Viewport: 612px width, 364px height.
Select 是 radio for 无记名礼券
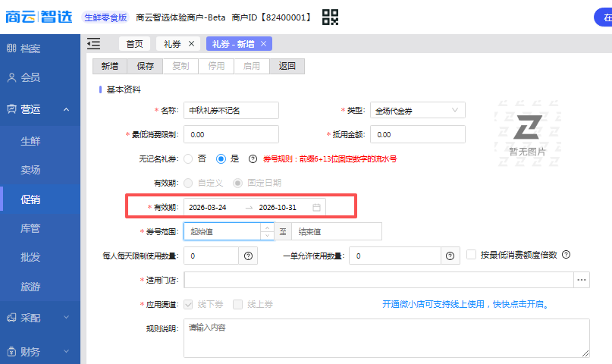tap(221, 159)
